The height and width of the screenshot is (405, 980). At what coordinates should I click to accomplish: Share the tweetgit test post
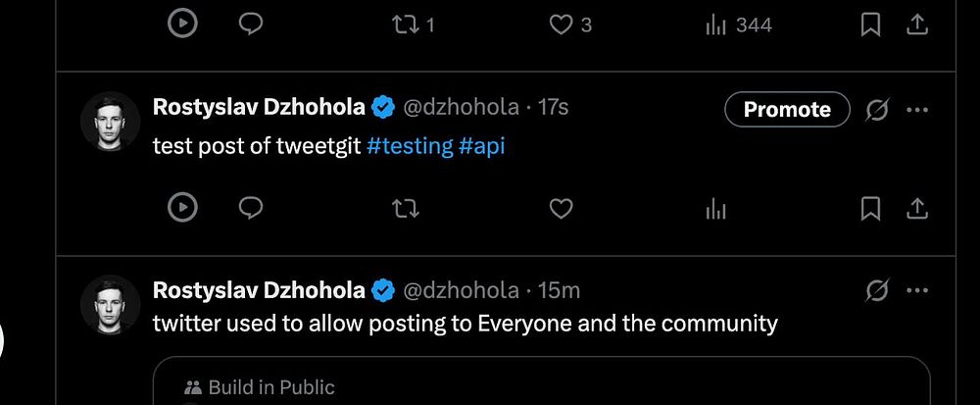tap(917, 208)
